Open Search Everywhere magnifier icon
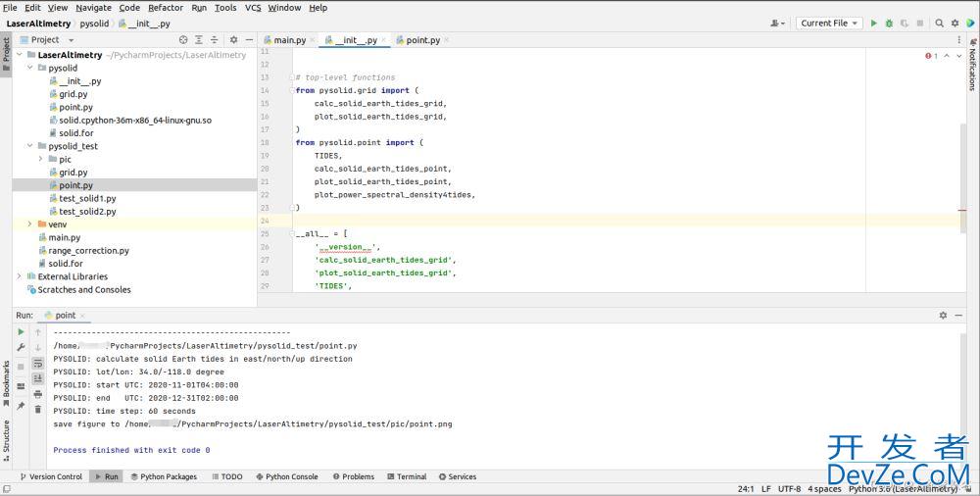The image size is (980, 496). pyautogui.click(x=940, y=24)
